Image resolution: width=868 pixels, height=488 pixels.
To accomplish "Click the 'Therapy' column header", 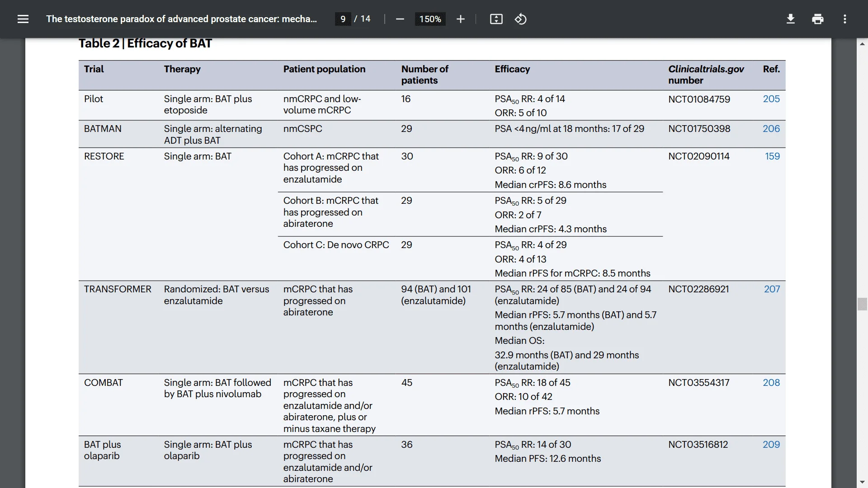I will tap(182, 69).
